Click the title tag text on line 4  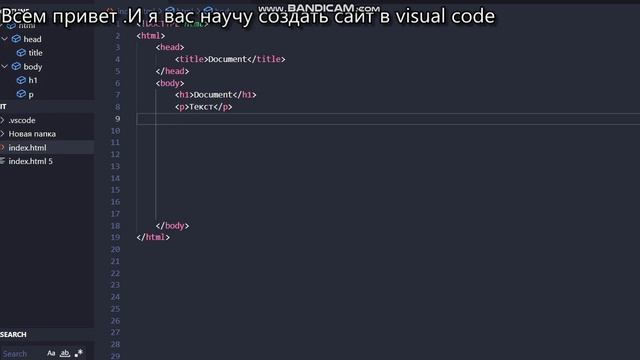(230, 59)
